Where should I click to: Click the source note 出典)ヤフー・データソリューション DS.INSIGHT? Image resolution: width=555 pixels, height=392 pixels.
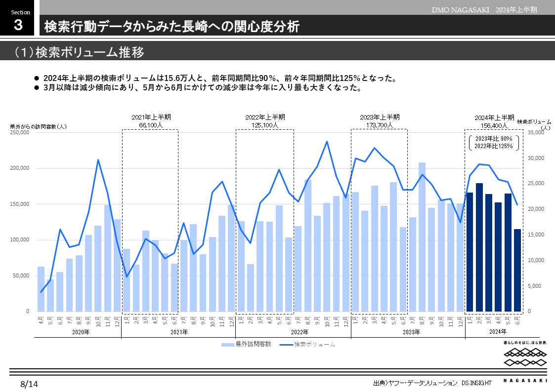(x=432, y=383)
